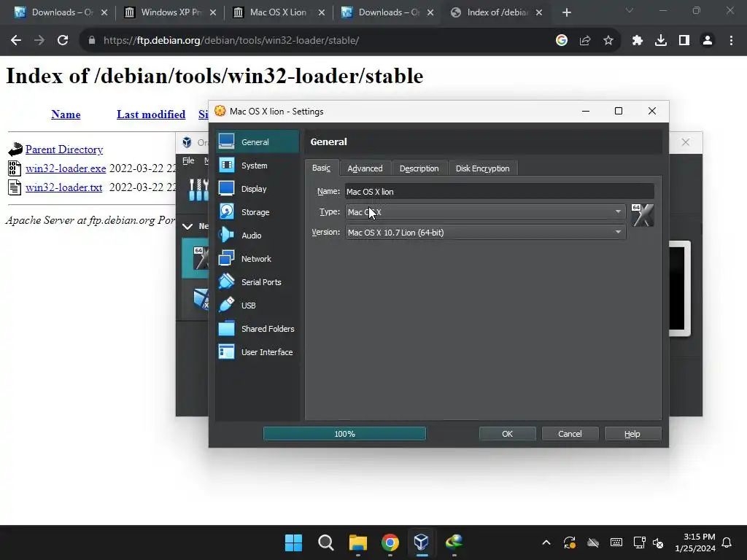Open the win32-loader.txt link
The height and width of the screenshot is (560, 747).
click(64, 187)
